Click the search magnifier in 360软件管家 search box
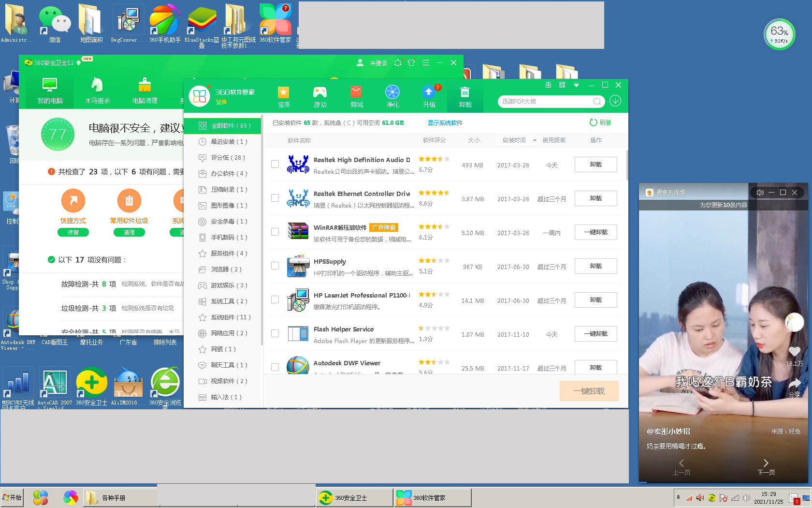Screen dimensions: 812x508 coord(597,101)
